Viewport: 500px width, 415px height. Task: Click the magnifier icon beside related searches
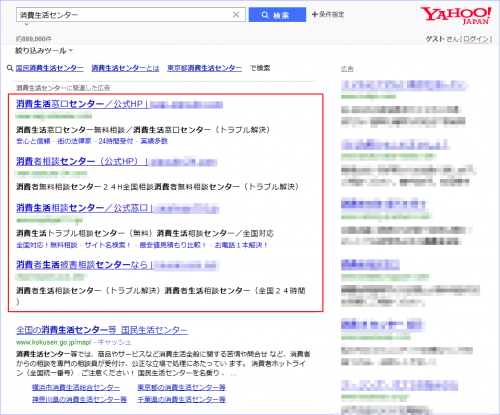[x=10, y=68]
